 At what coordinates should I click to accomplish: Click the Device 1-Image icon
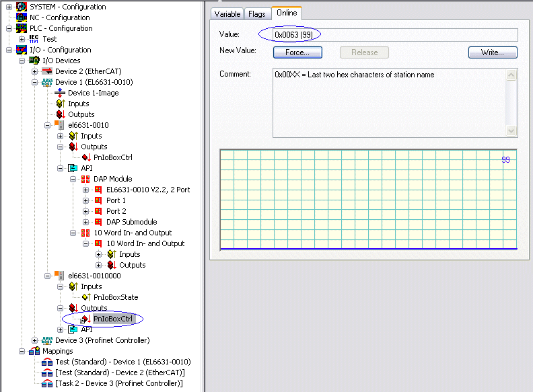coord(60,93)
